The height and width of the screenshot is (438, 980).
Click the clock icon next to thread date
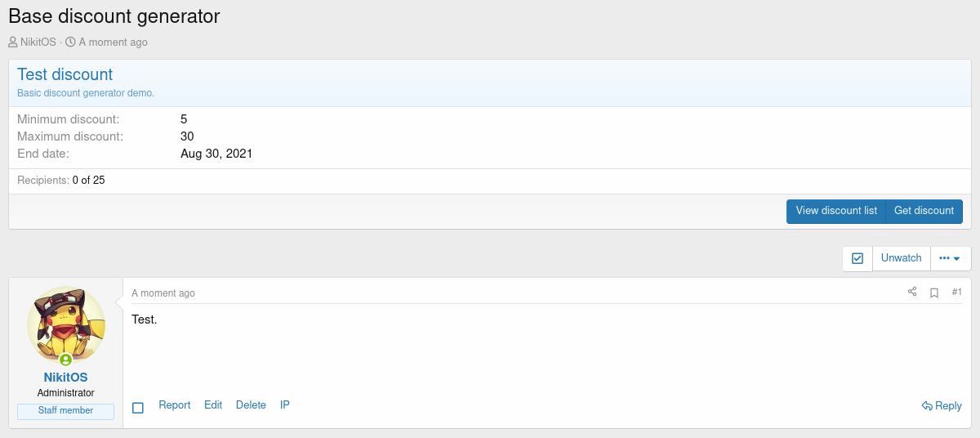click(x=70, y=42)
